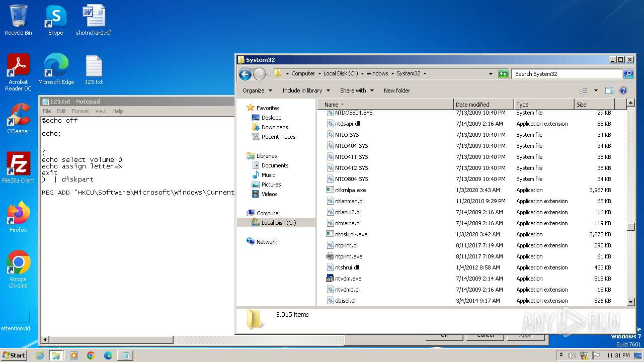The width and height of the screenshot is (644, 362).
Task: Click in the Search System32 field
Action: click(x=568, y=74)
